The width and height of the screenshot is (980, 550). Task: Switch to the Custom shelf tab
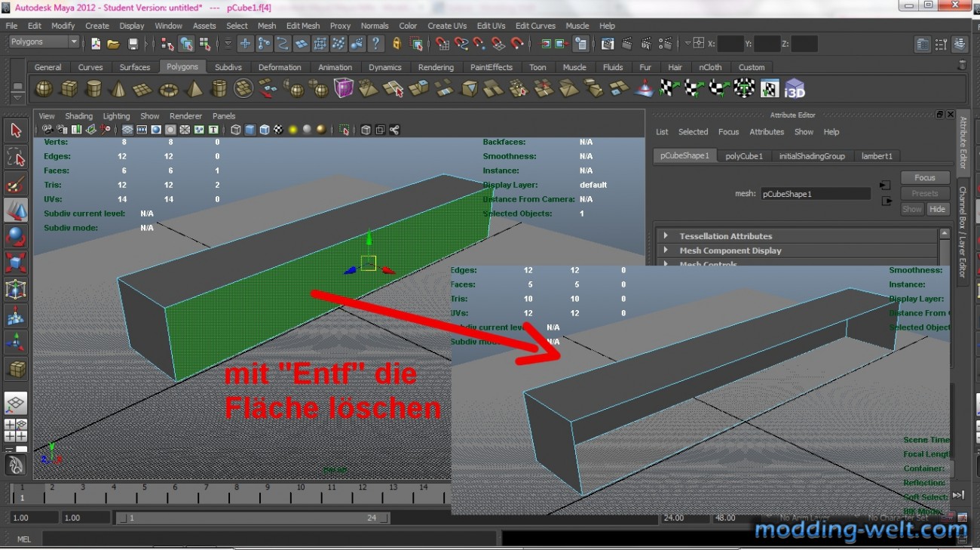click(752, 67)
